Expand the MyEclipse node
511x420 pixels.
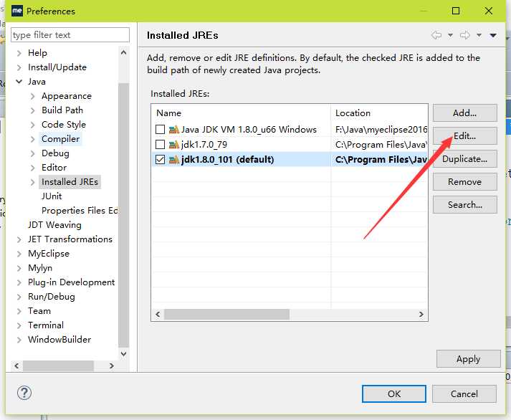tap(19, 254)
